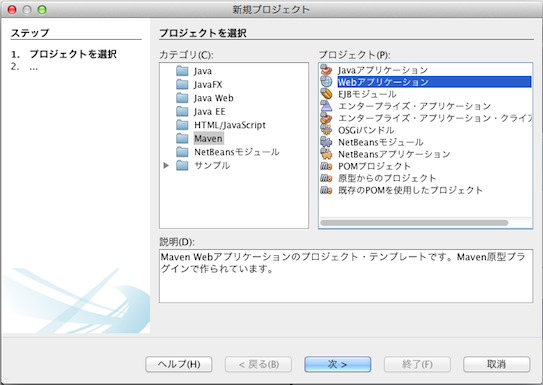
Task: Click the Java Web folder icon
Action: point(182,98)
